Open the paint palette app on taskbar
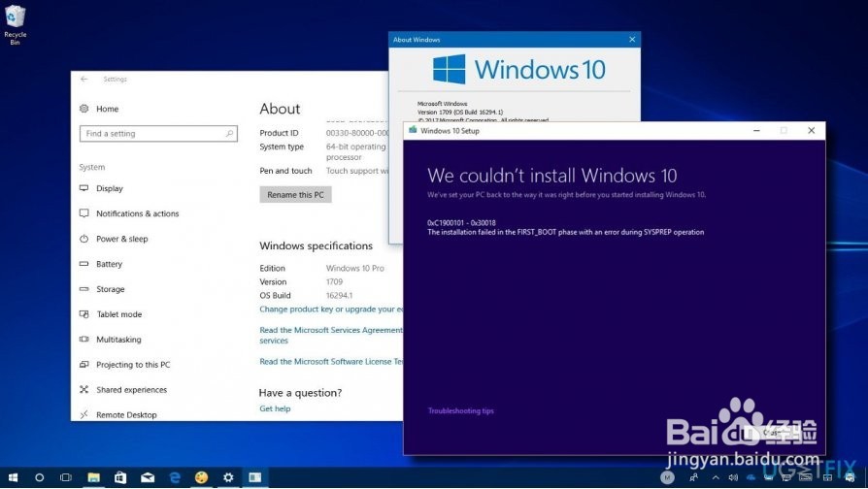Screen dimensions: 868x489 coord(202,477)
